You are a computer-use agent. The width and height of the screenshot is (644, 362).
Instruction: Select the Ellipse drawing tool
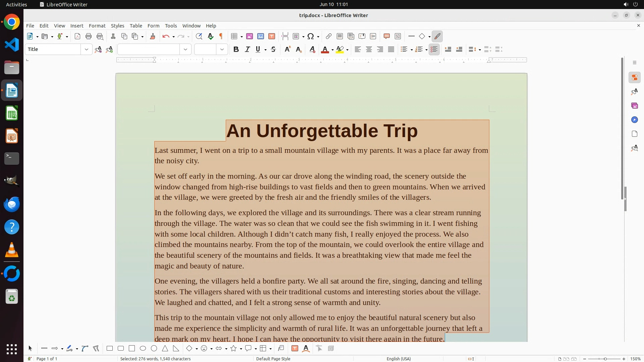click(143, 349)
